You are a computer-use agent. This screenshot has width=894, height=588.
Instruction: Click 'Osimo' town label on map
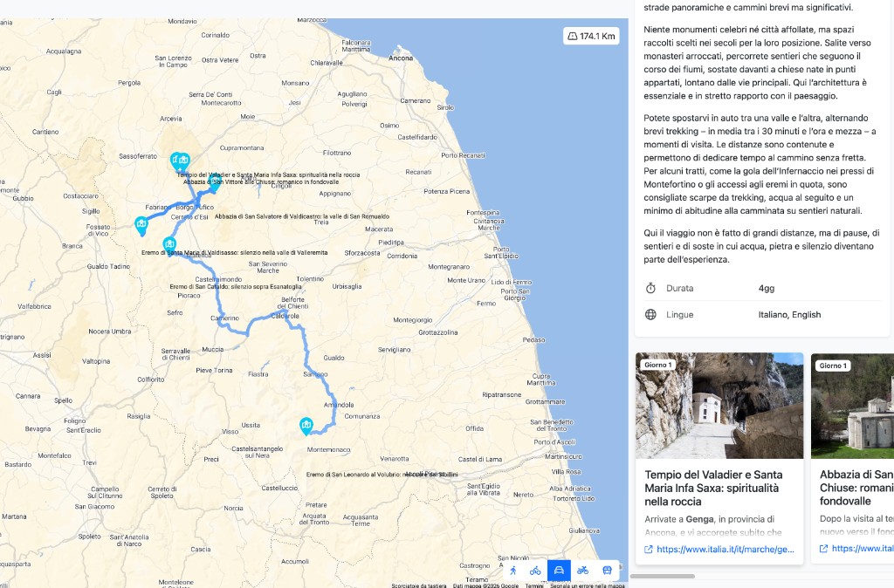pyautogui.click(x=389, y=126)
